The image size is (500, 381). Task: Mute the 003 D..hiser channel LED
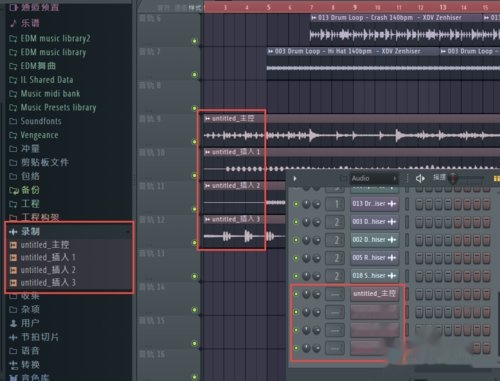[296, 222]
